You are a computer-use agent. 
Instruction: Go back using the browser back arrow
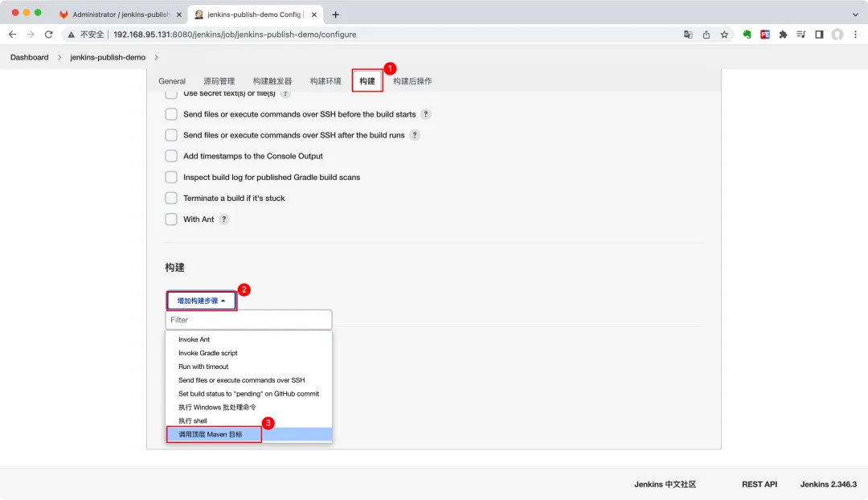click(12, 35)
